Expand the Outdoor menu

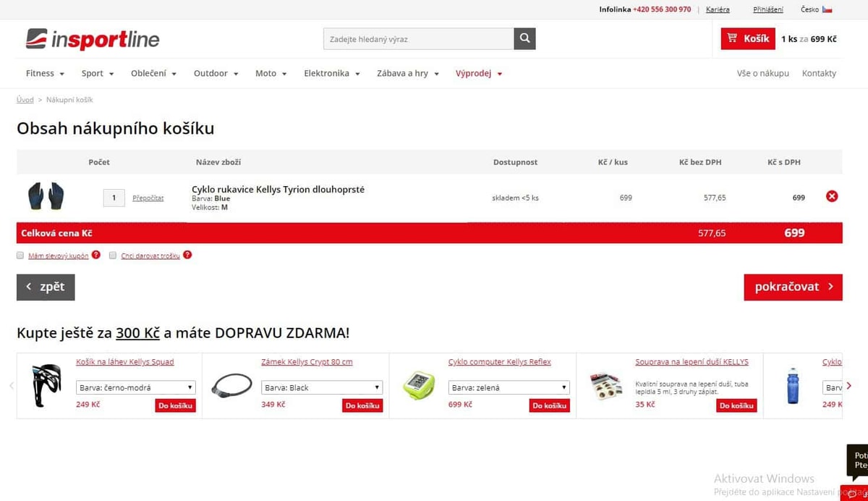[216, 73]
